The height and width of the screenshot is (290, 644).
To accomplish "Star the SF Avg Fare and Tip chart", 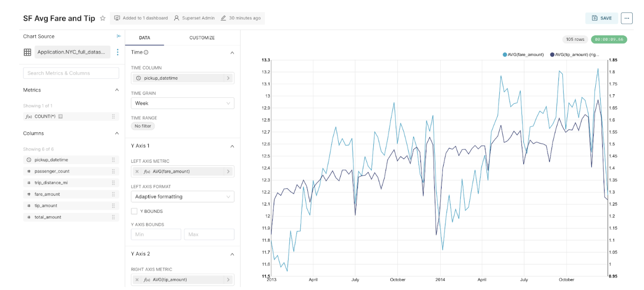I will [x=102, y=18].
